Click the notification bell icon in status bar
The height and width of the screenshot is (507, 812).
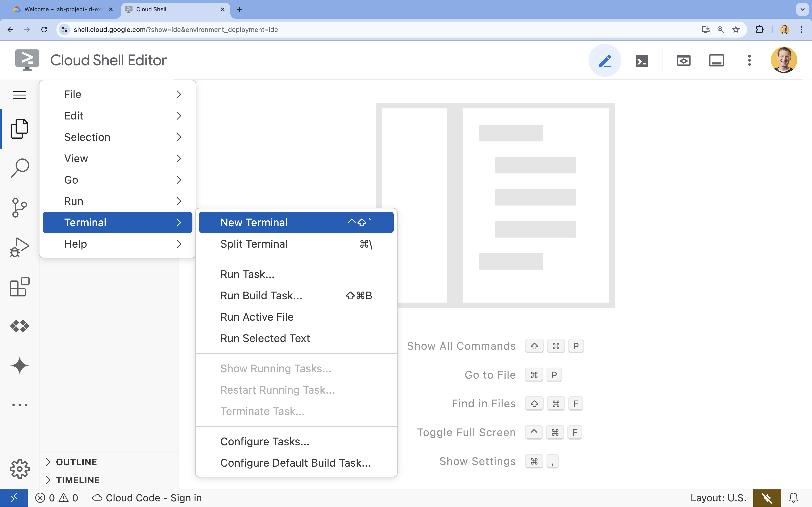point(793,498)
